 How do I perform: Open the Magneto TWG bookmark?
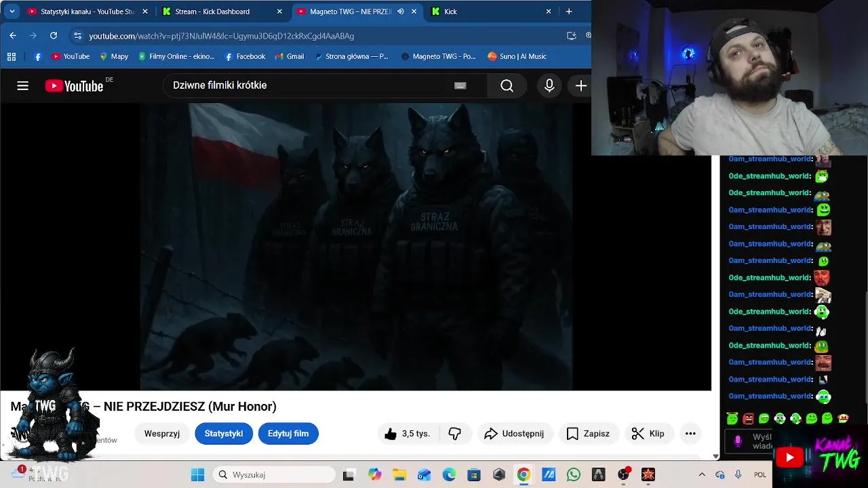(439, 57)
